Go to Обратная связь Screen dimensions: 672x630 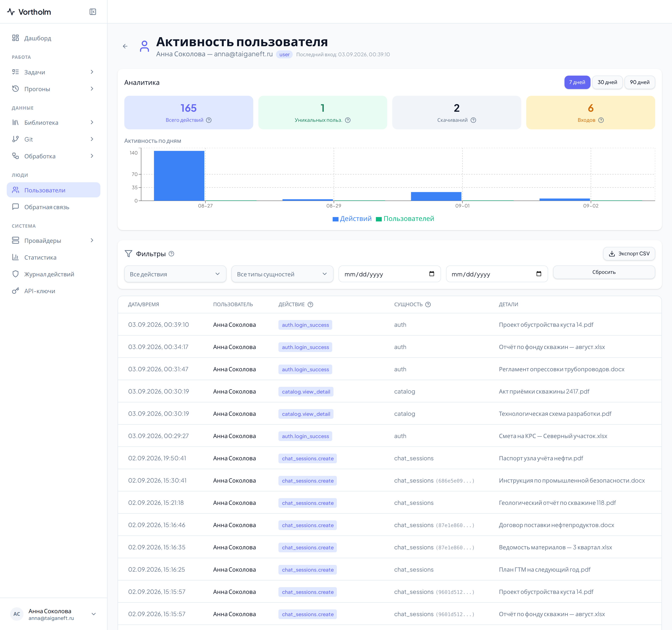(x=53, y=207)
